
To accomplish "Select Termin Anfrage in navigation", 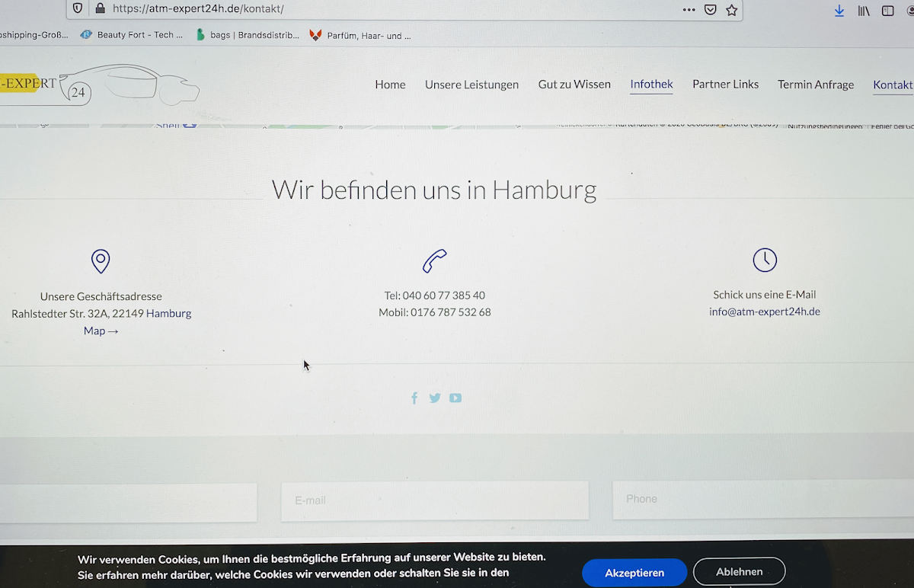I will 815,85.
